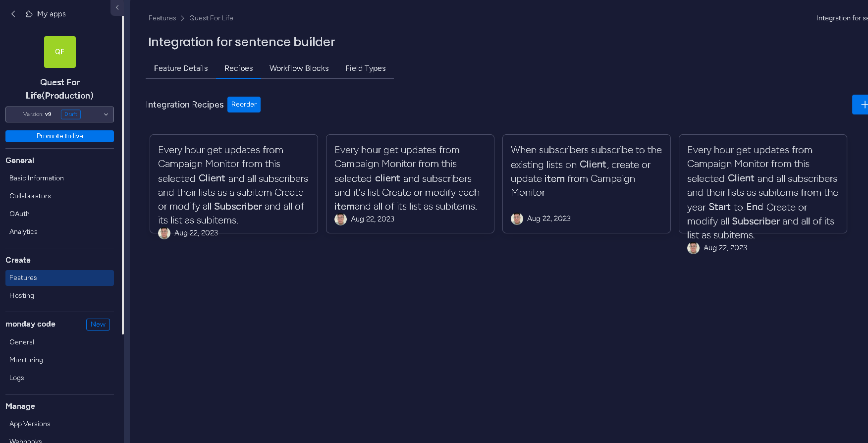Click author avatar on the 'year Start to End' recipe card
The image size is (868, 443).
693,248
